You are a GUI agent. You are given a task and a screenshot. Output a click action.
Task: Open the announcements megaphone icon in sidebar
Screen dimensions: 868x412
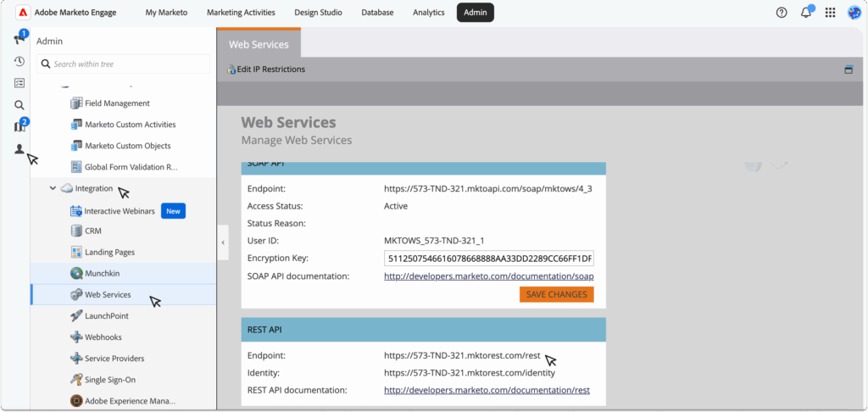pyautogui.click(x=19, y=39)
